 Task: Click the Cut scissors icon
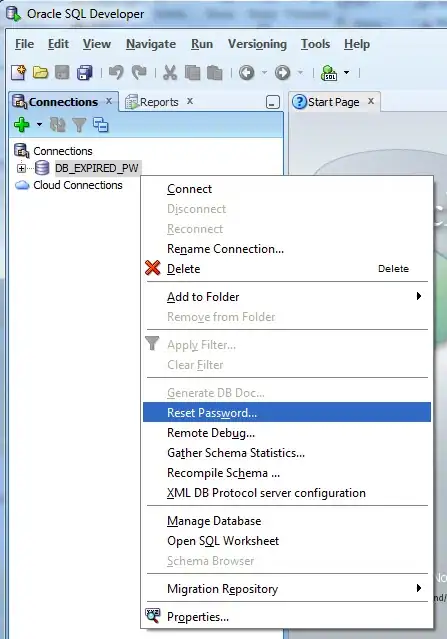point(170,73)
